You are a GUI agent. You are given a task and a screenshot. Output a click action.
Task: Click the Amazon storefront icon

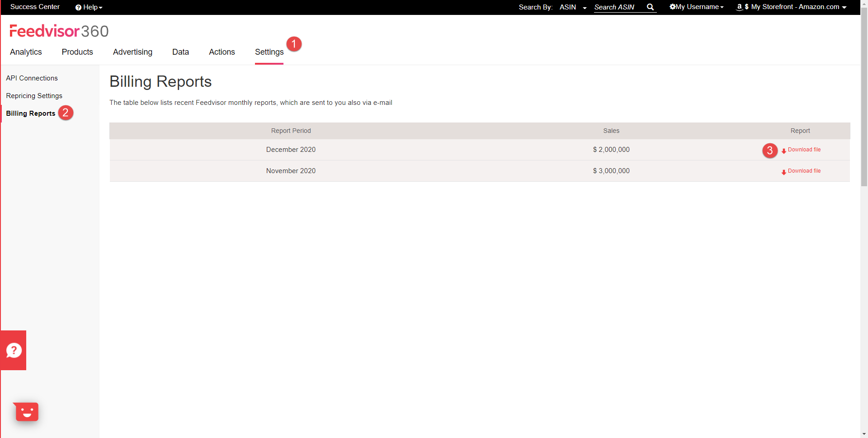pyautogui.click(x=739, y=7)
